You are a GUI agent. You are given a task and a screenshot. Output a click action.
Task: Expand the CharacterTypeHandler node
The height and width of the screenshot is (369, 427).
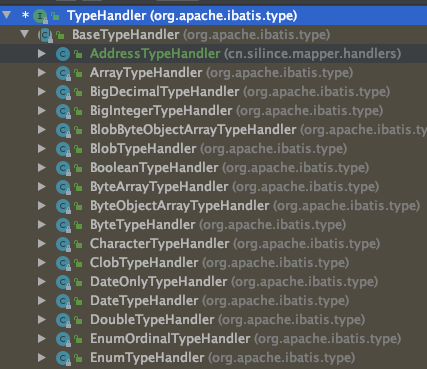point(42,243)
